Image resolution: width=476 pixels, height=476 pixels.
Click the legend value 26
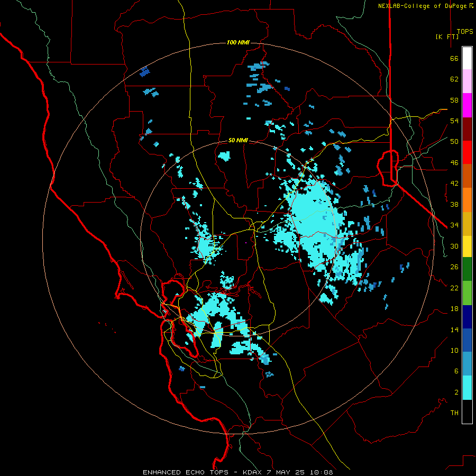tap(454, 267)
